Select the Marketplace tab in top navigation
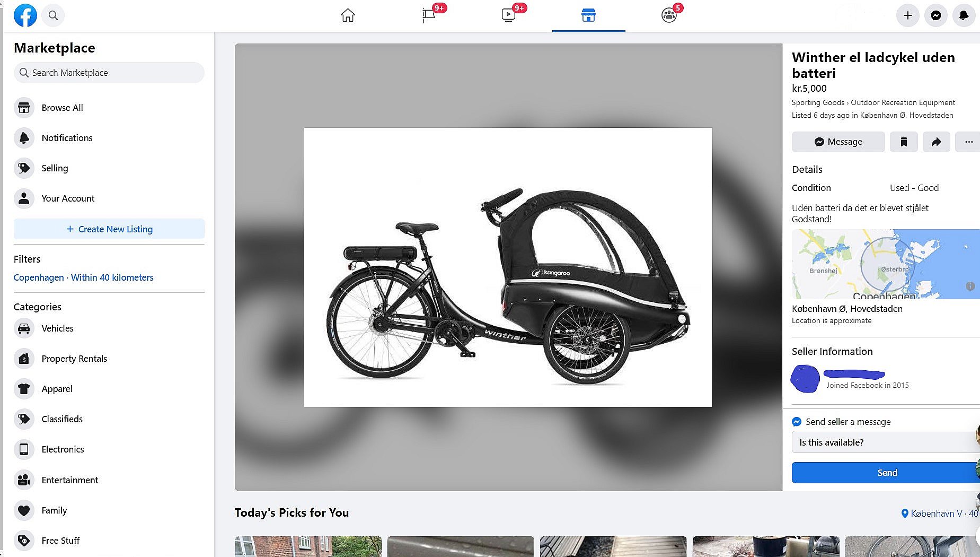Viewport: 980px width, 557px height. (x=588, y=15)
